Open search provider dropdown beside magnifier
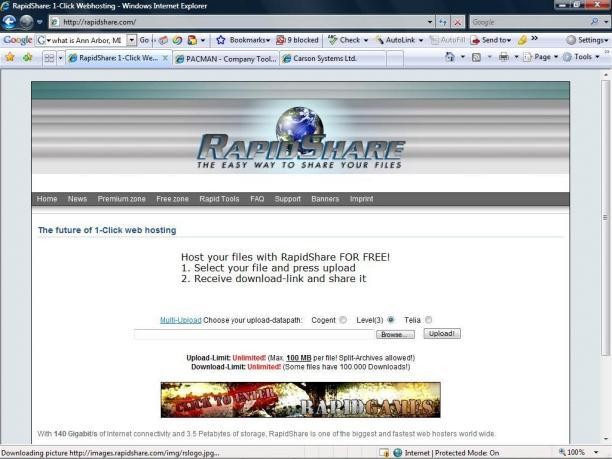The height and width of the screenshot is (459, 612). tap(605, 22)
